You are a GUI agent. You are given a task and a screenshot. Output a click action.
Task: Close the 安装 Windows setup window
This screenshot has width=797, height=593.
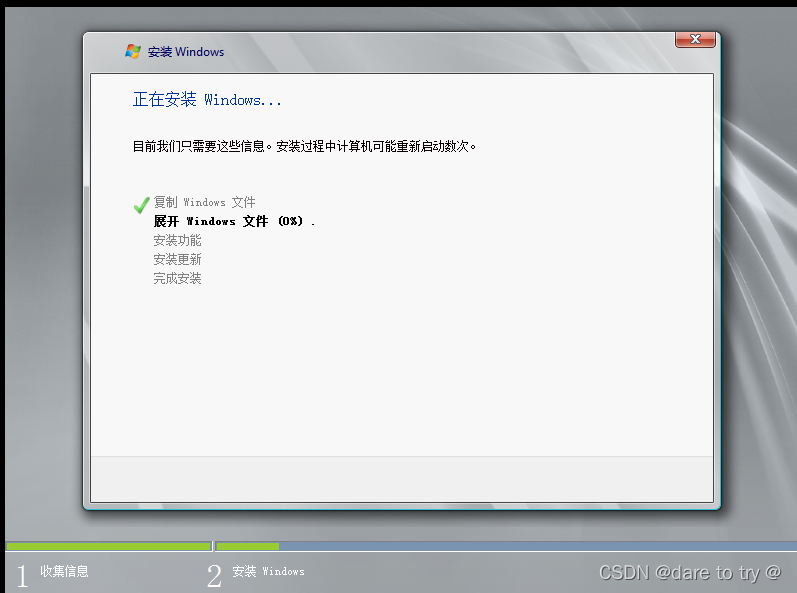point(695,40)
